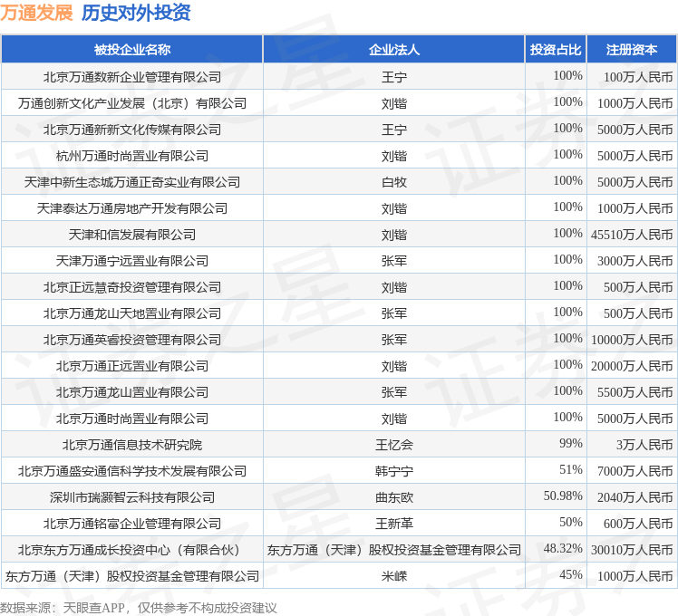Open 万通创新文化产业发展（北京）有限公司 entry
The image size is (678, 616).
131,103
